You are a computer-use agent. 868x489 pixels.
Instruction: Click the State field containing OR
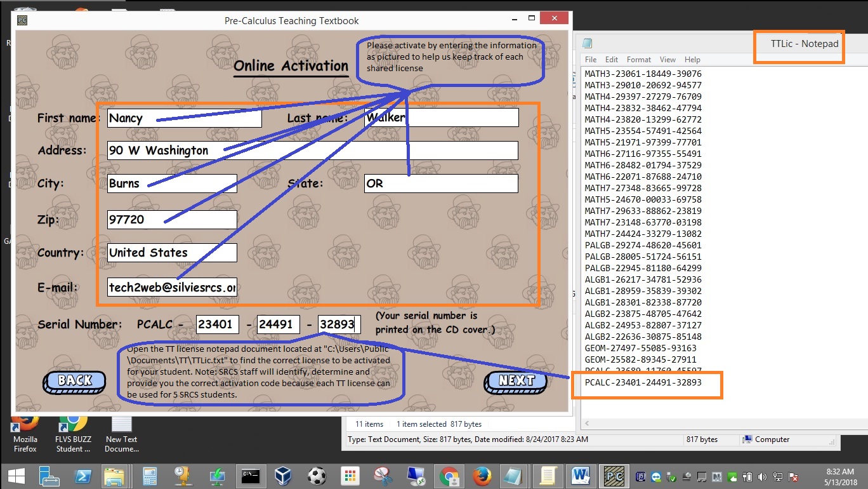pos(441,184)
